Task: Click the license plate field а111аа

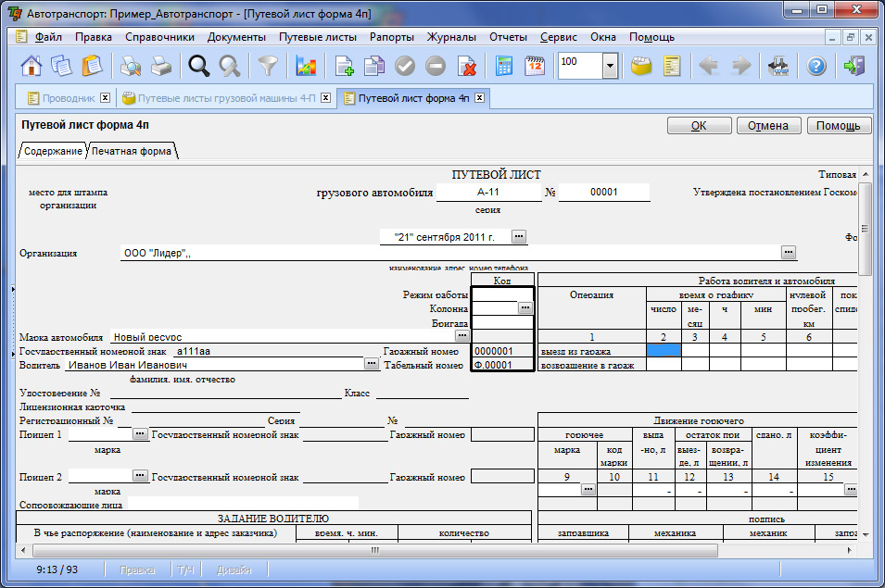Action: [x=268, y=351]
